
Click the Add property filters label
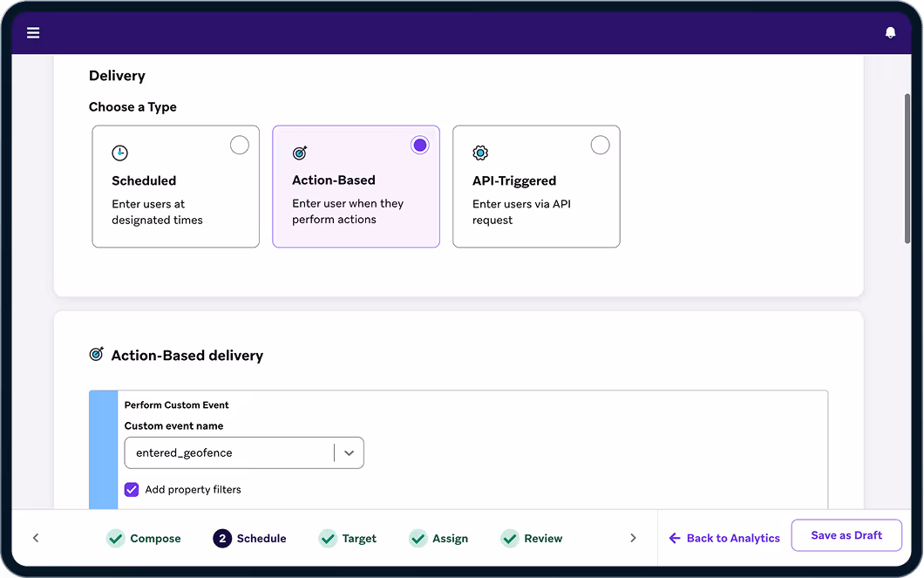(x=193, y=490)
